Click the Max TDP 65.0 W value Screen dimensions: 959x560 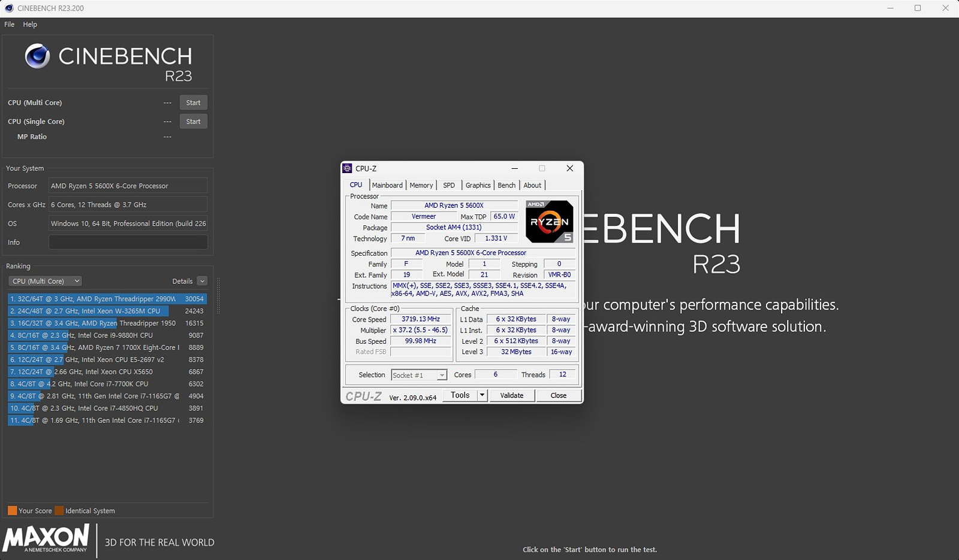tap(504, 216)
